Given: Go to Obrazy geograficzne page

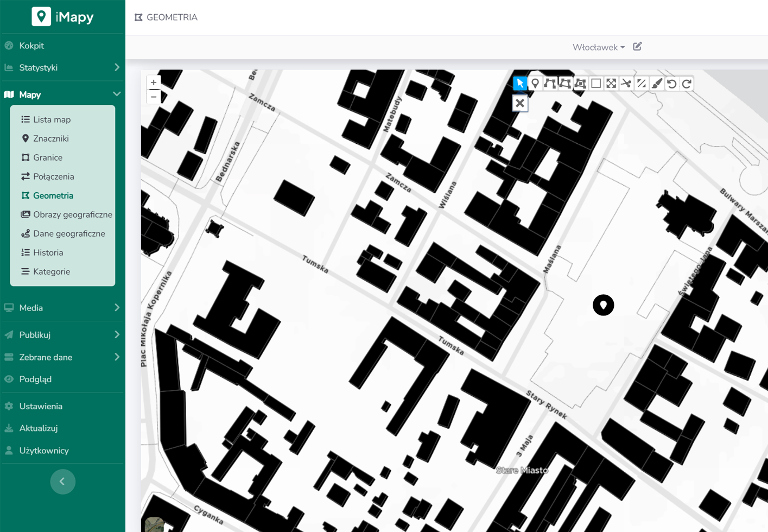Looking at the screenshot, I should (x=72, y=214).
